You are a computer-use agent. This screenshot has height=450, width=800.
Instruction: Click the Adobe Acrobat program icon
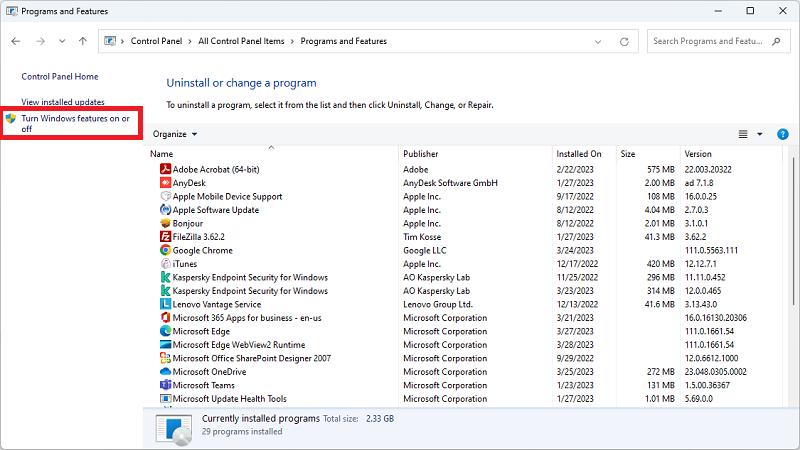165,170
